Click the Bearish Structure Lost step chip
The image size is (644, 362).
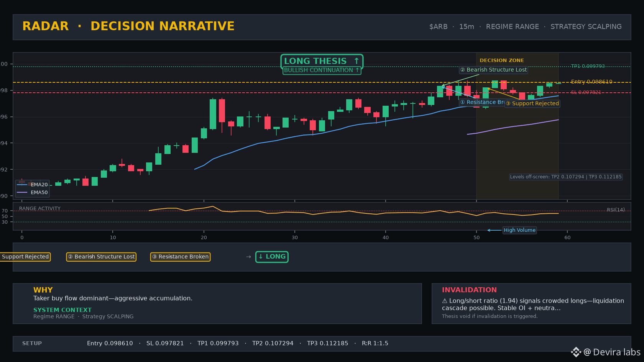coord(101,257)
